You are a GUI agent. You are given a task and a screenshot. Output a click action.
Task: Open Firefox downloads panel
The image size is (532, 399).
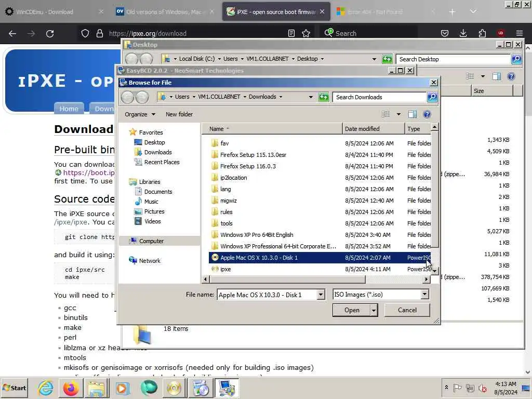click(x=463, y=33)
